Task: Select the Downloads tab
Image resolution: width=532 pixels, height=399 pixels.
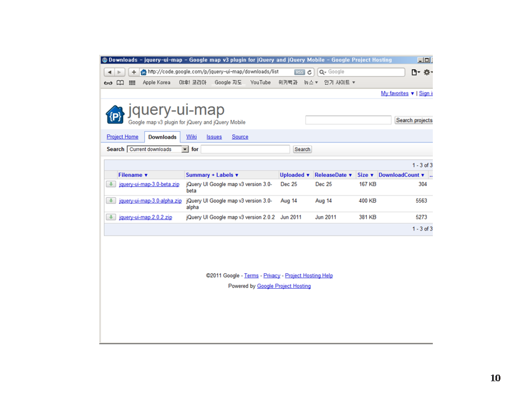Action: click(162, 137)
